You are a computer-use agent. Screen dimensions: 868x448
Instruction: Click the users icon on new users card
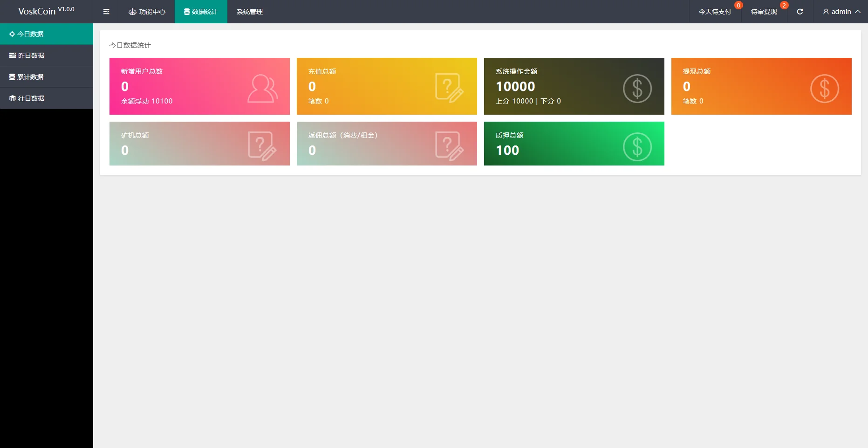point(262,89)
